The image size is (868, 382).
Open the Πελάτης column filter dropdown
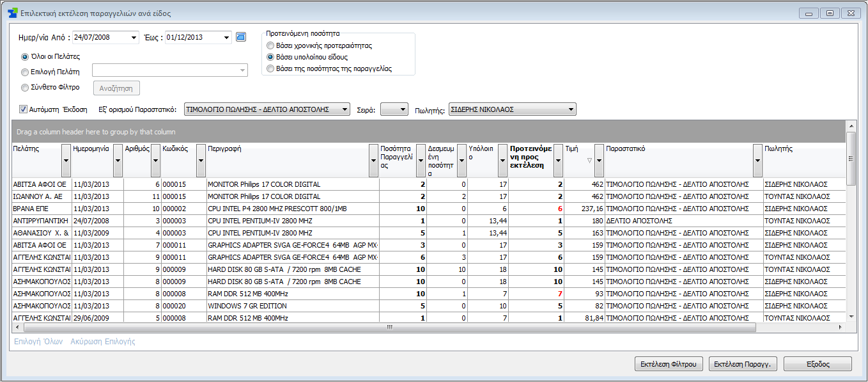point(66,160)
